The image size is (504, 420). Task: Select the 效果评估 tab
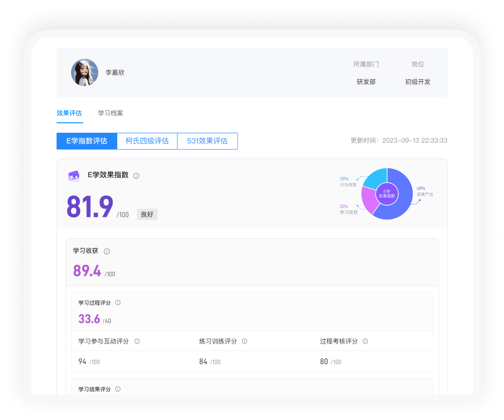coord(69,113)
